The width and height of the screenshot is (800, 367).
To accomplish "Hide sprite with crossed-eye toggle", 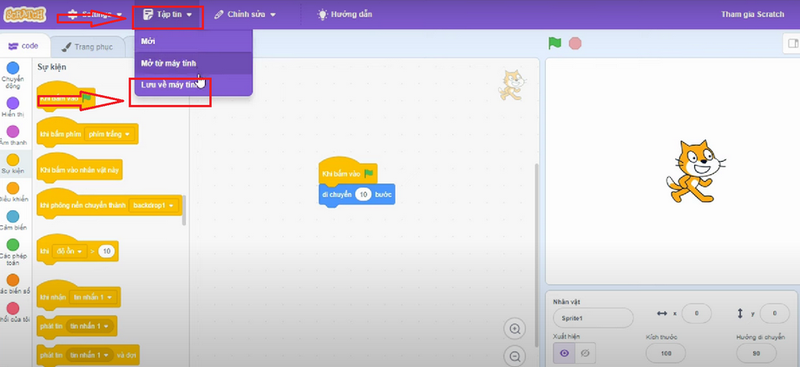I will [x=585, y=353].
